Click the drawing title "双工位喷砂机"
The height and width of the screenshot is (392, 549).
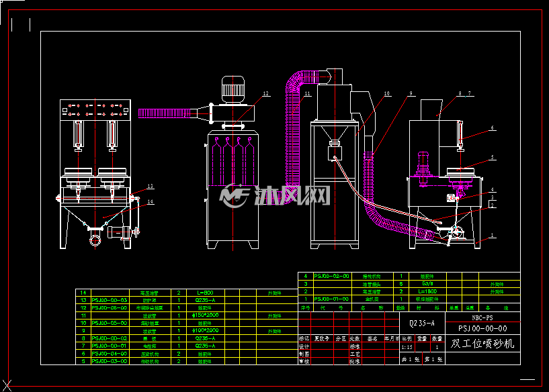click(482, 344)
